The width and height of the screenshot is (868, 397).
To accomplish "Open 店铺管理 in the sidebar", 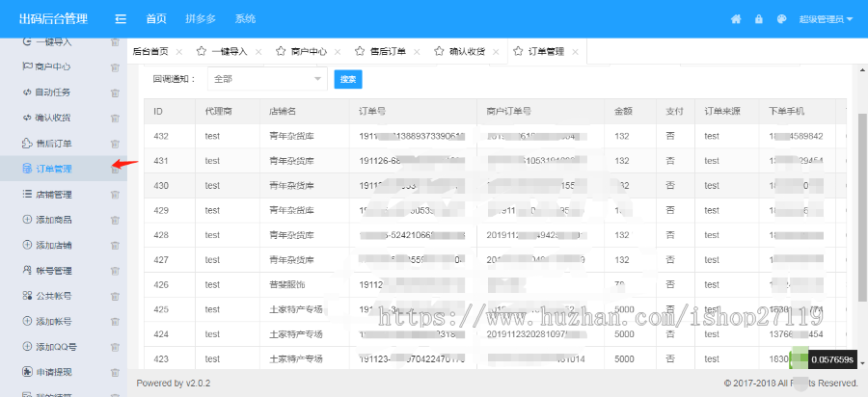I will [54, 195].
